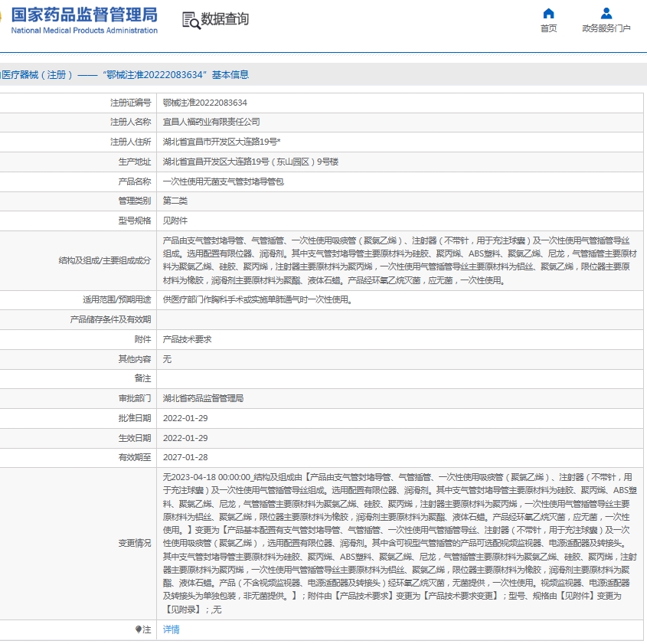
Task: Click the 注册人名称 row label
Action: coord(130,122)
